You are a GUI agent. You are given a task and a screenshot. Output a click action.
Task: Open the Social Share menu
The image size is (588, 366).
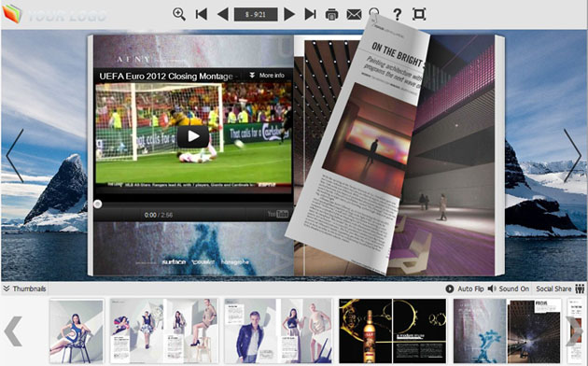[560, 289]
